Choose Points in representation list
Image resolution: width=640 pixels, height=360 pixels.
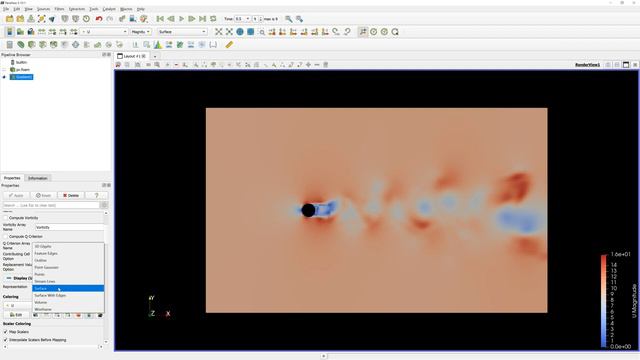68,274
